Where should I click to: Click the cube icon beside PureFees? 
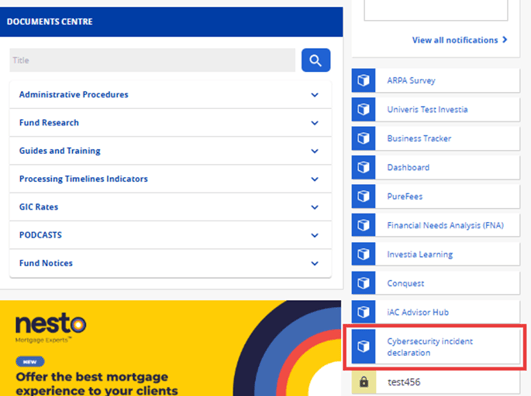point(363,196)
